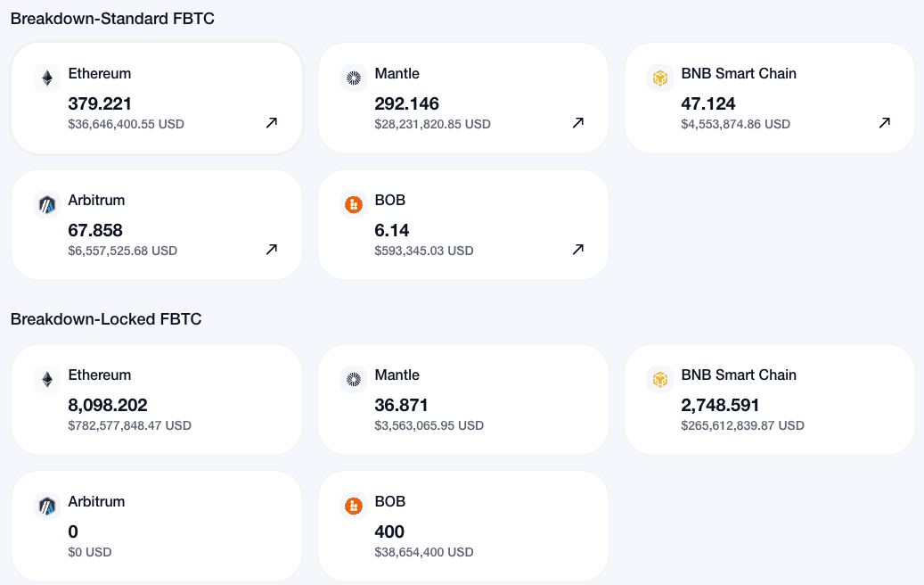Click the Breakdown-Locked FBTC heading
Screen dimensions: 924x585
tap(106, 319)
